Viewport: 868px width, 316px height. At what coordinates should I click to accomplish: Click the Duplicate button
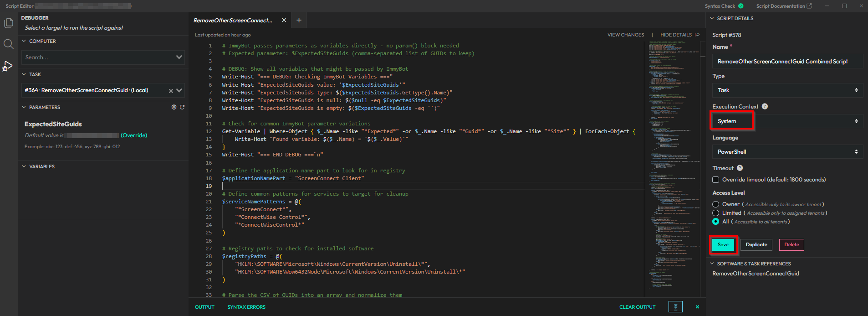coord(756,245)
